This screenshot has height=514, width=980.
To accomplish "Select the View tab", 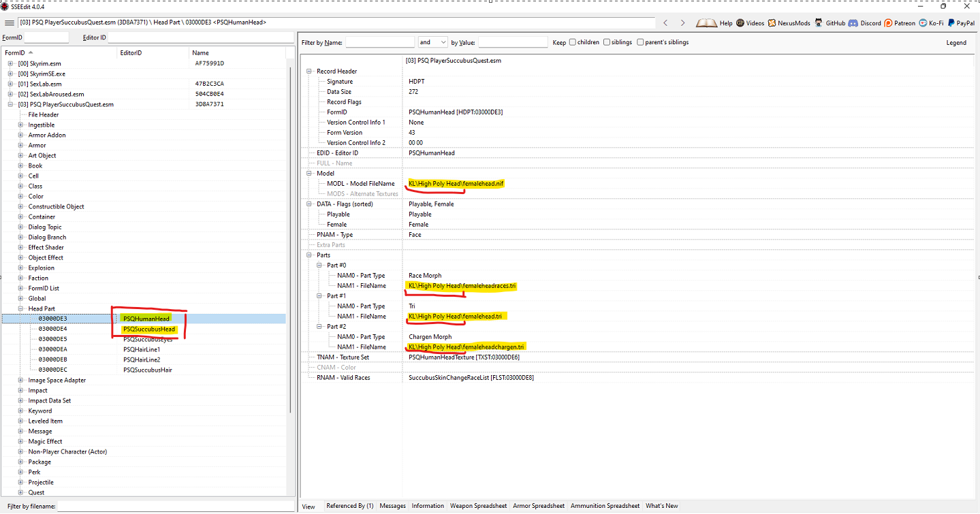I will coord(309,506).
